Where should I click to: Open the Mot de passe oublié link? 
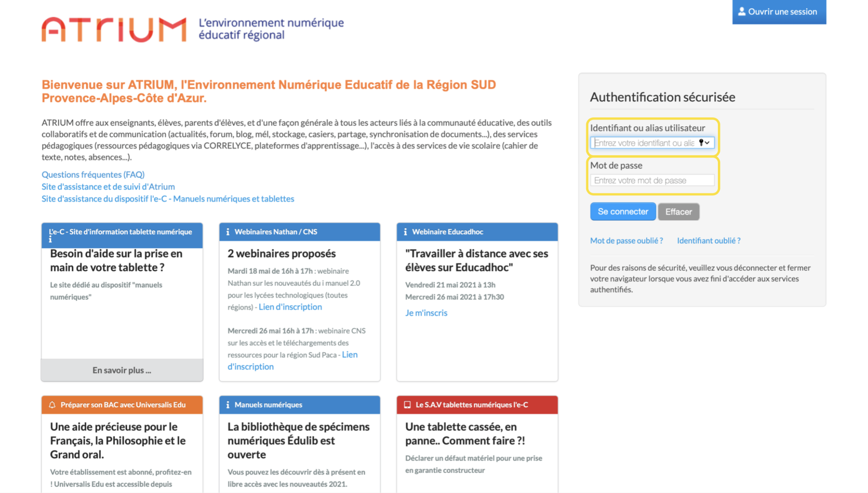pos(627,240)
